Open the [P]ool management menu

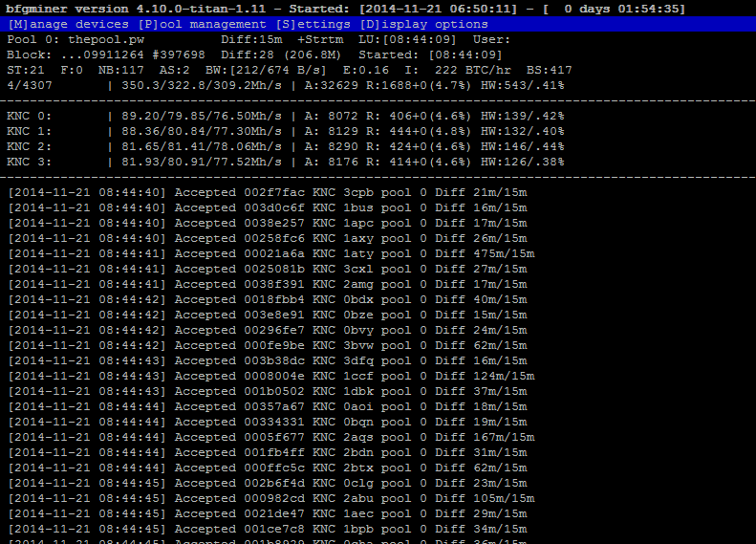202,24
